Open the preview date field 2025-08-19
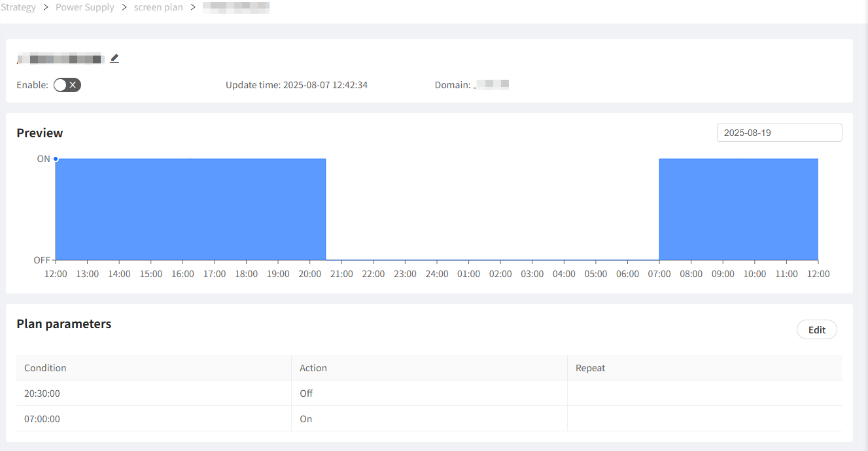 (x=779, y=133)
